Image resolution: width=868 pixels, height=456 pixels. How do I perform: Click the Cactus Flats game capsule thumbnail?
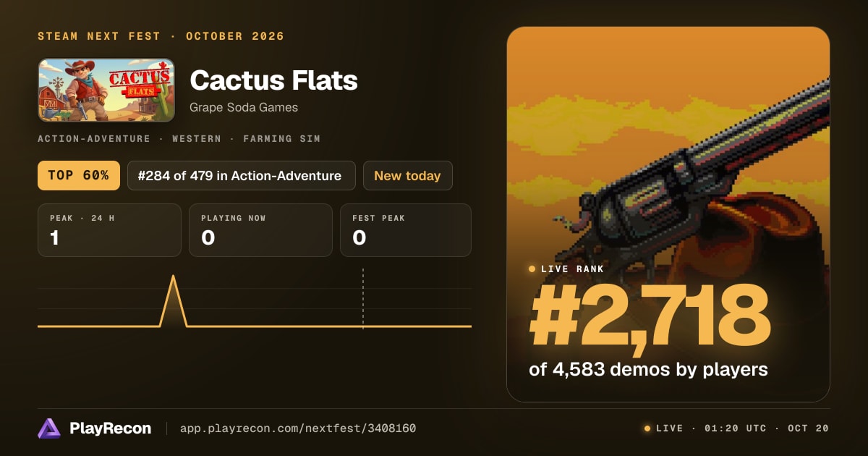tap(106, 90)
